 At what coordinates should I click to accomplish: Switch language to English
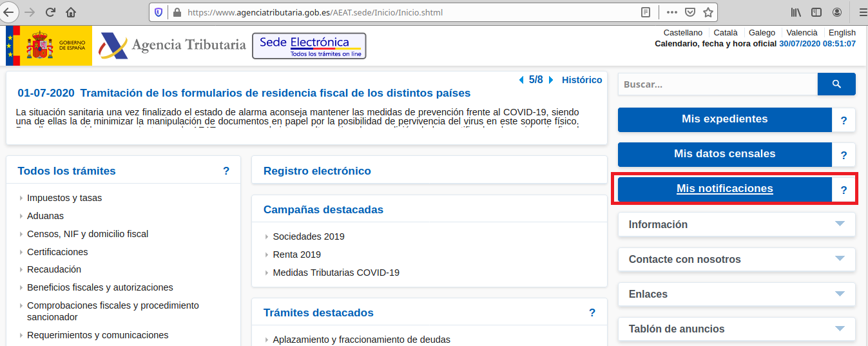(842, 33)
